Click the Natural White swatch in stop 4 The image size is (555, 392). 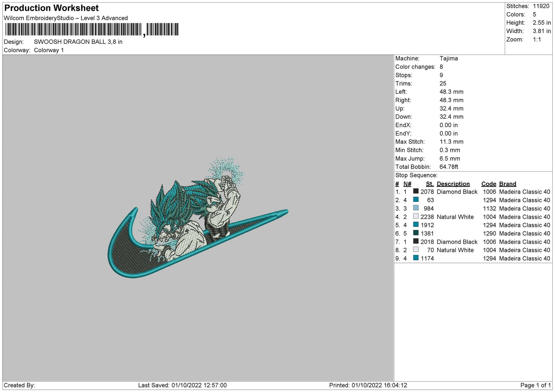click(x=416, y=217)
